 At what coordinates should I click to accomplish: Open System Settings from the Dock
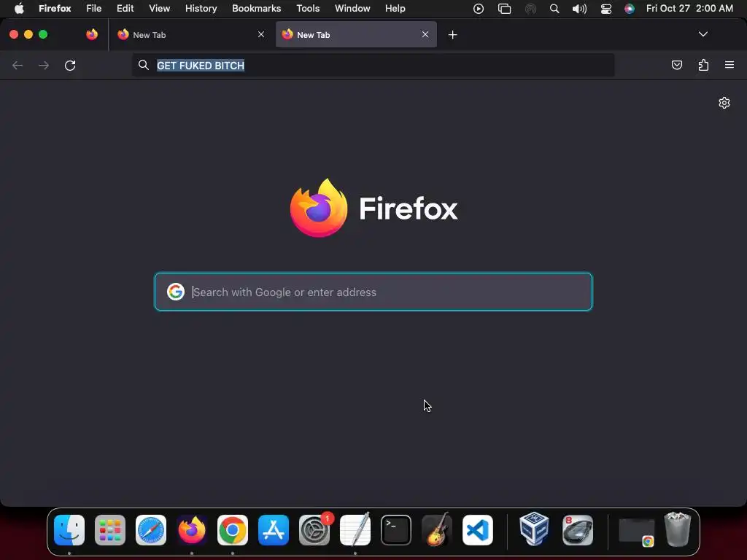pos(314,530)
